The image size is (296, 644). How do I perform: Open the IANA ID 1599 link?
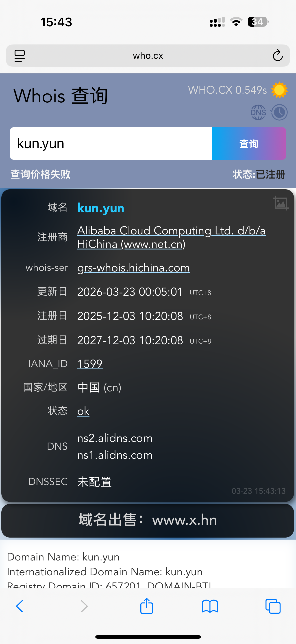90,364
